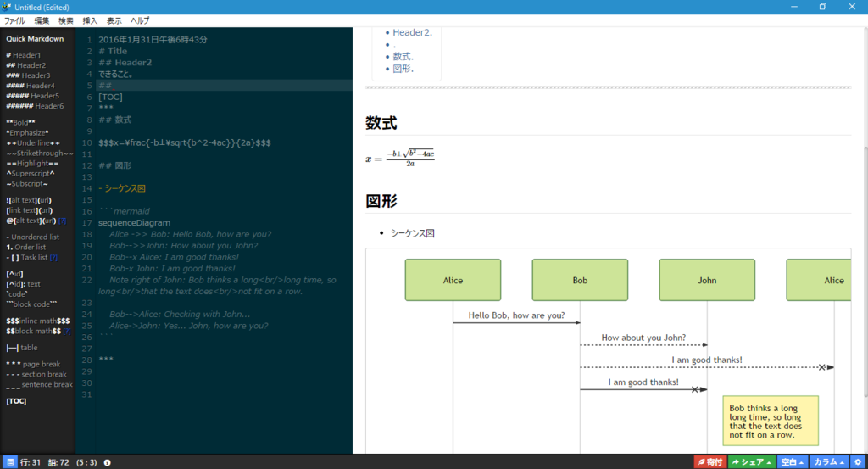Viewport: 868px width, 469px height.
Task: Insert *** page break
Action: (33, 365)
